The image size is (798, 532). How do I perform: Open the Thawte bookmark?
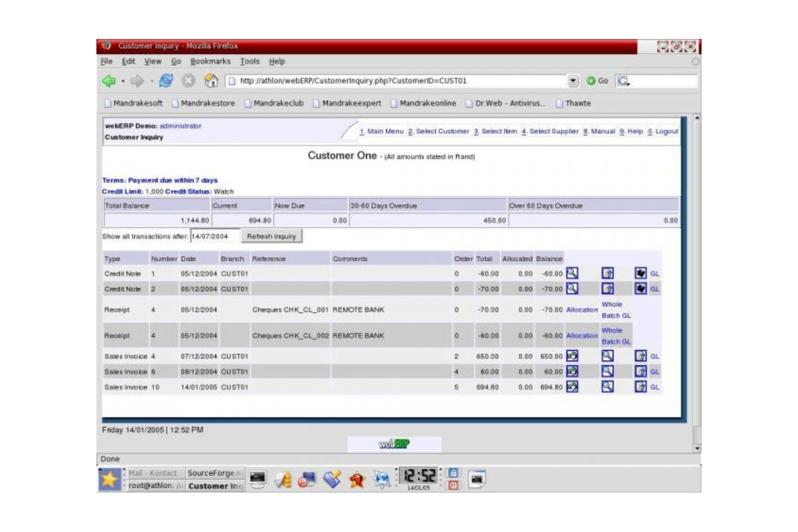pyautogui.click(x=574, y=103)
